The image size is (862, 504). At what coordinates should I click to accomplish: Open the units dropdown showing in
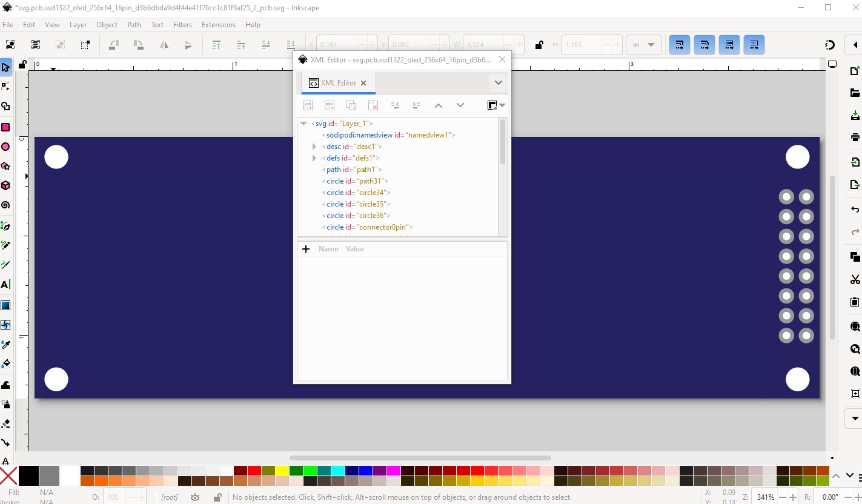point(643,45)
